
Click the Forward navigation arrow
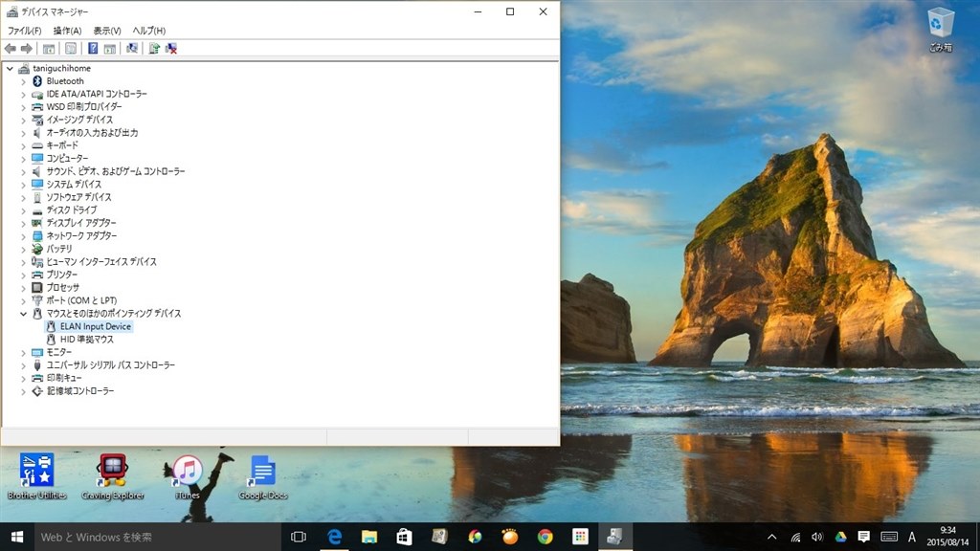point(25,47)
